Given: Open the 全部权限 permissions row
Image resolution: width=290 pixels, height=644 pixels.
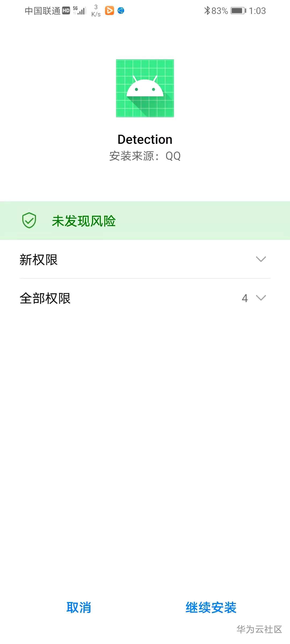Looking at the screenshot, I should click(145, 298).
